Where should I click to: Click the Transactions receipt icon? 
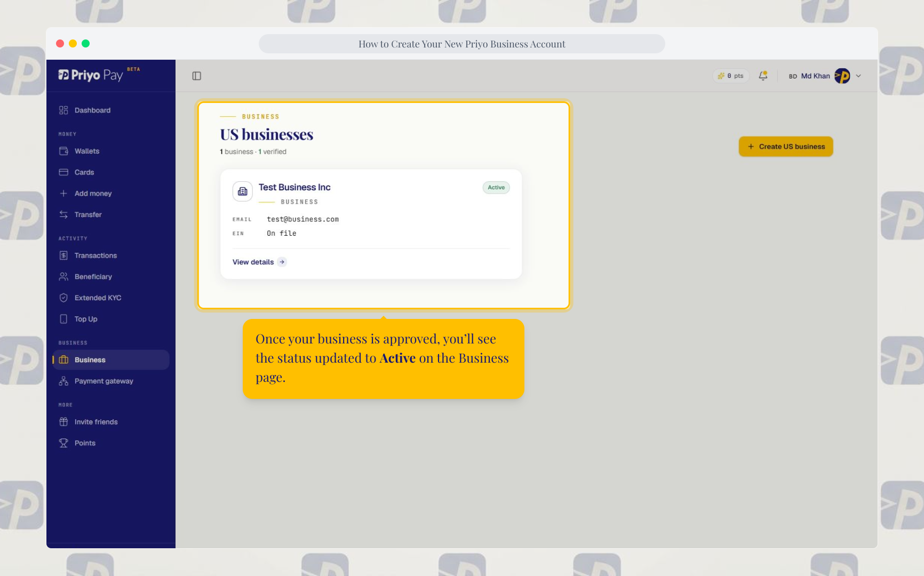click(x=63, y=255)
